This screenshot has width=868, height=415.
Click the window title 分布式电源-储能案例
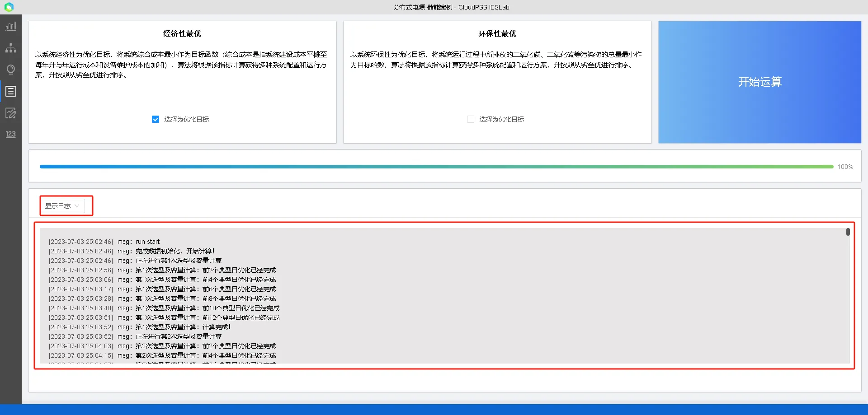pos(423,7)
